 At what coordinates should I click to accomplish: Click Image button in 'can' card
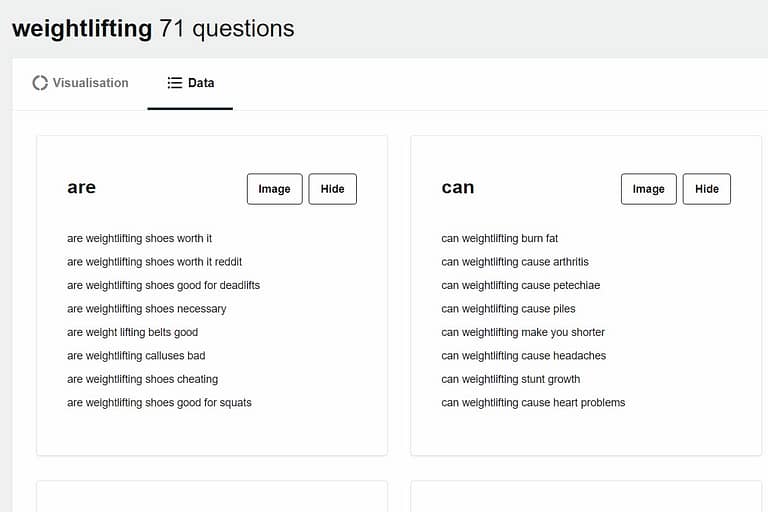pyautogui.click(x=648, y=189)
